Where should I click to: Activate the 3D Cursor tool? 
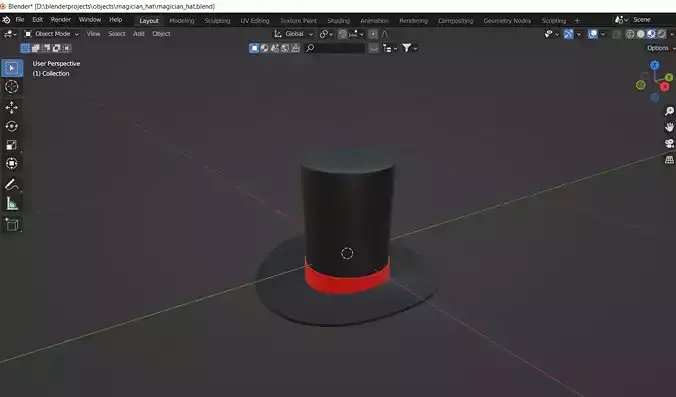click(12, 87)
